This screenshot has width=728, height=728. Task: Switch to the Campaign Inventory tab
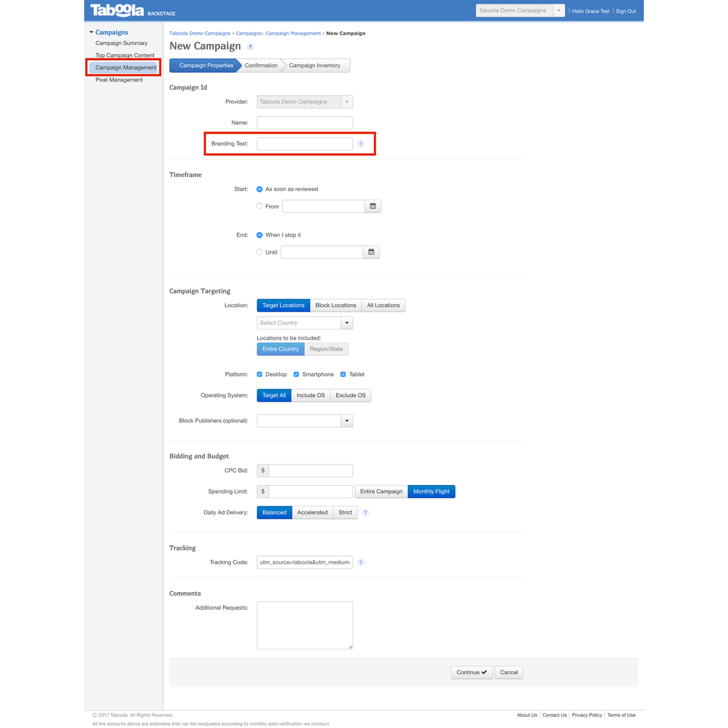coord(315,65)
